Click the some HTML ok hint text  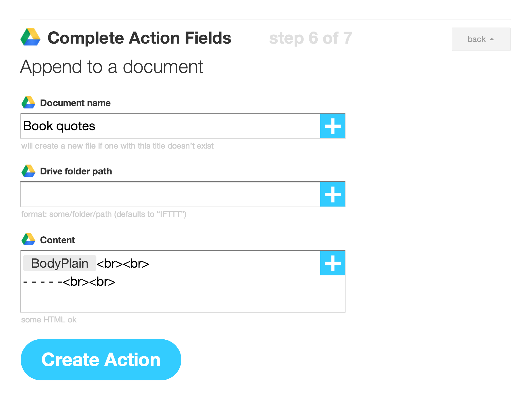tap(48, 319)
